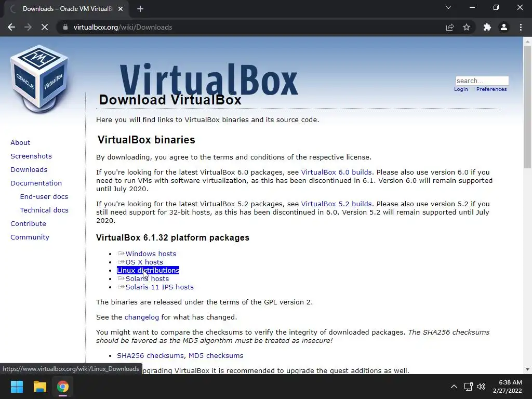Click the Chrome taskbar icon
532x399 pixels.
point(63,387)
